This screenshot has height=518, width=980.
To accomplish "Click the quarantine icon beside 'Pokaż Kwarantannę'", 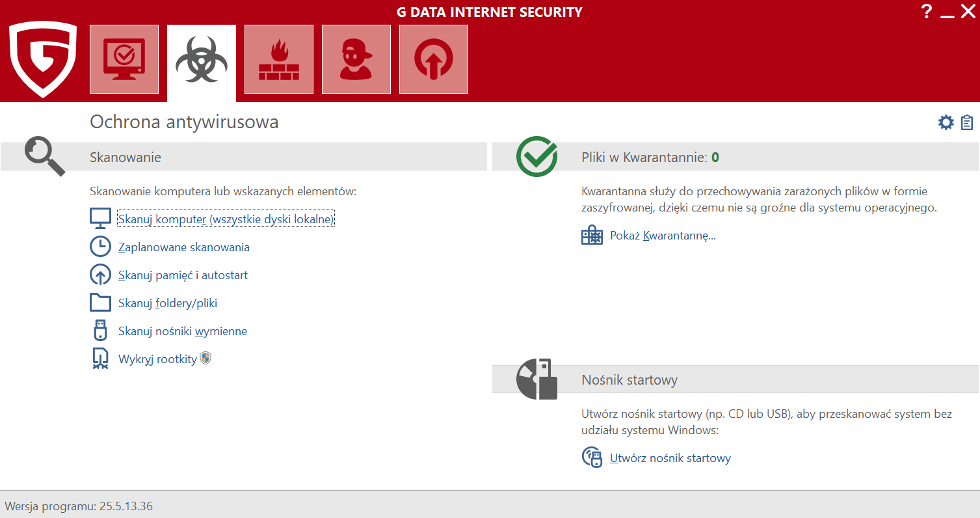I will pos(592,236).
